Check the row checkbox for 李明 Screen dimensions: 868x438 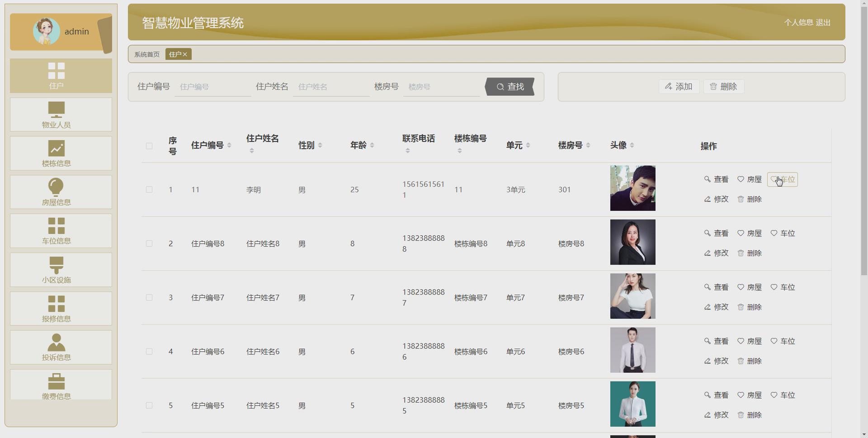pyautogui.click(x=149, y=190)
